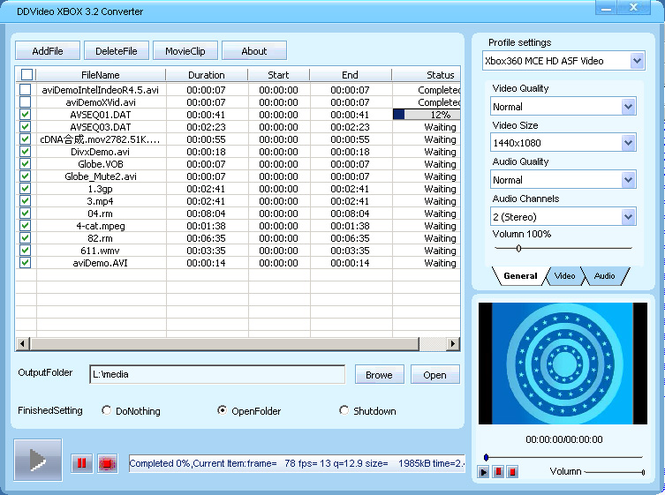This screenshot has height=495, width=665.
Task: Click the preview Volumn slider handle
Action: (643, 472)
